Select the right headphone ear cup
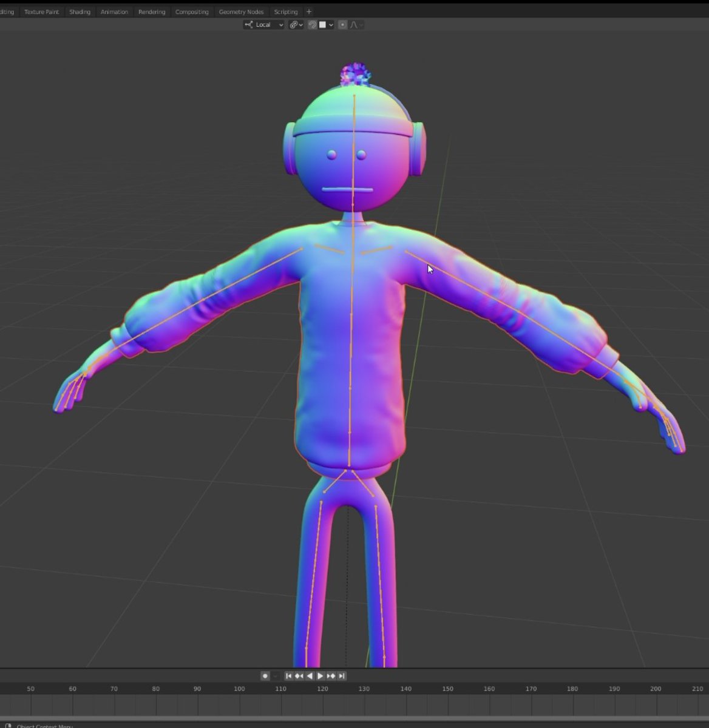The width and height of the screenshot is (709, 728). click(419, 149)
